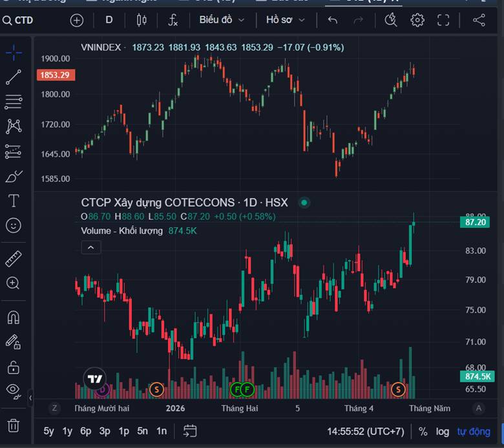Toggle percent scale mode
Viewport: 504px width, 448px height.
coord(423,431)
